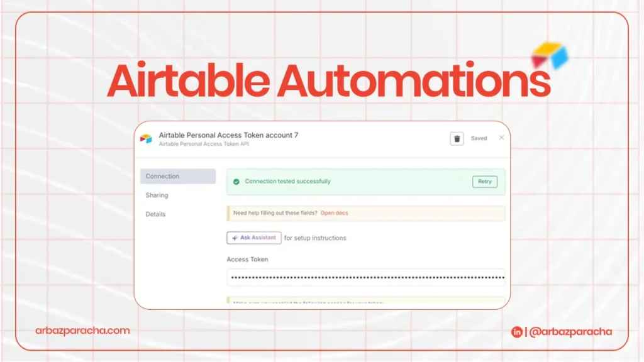
Task: Click the Airtable logo in the dialog header
Action: click(x=146, y=139)
